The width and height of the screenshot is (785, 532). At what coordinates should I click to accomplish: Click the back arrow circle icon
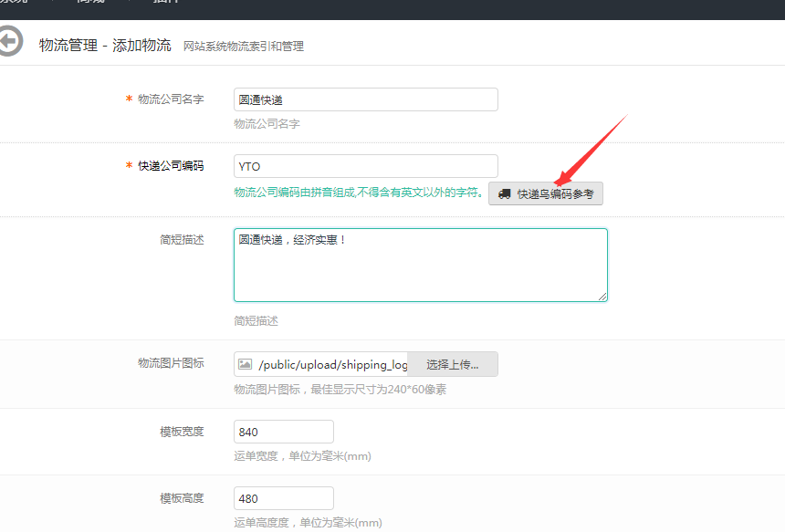[x=8, y=42]
